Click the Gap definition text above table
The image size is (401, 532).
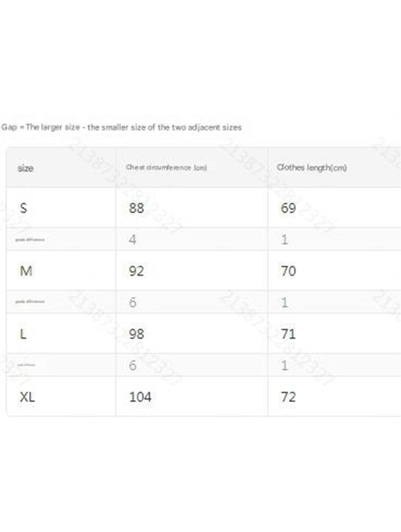(x=121, y=127)
